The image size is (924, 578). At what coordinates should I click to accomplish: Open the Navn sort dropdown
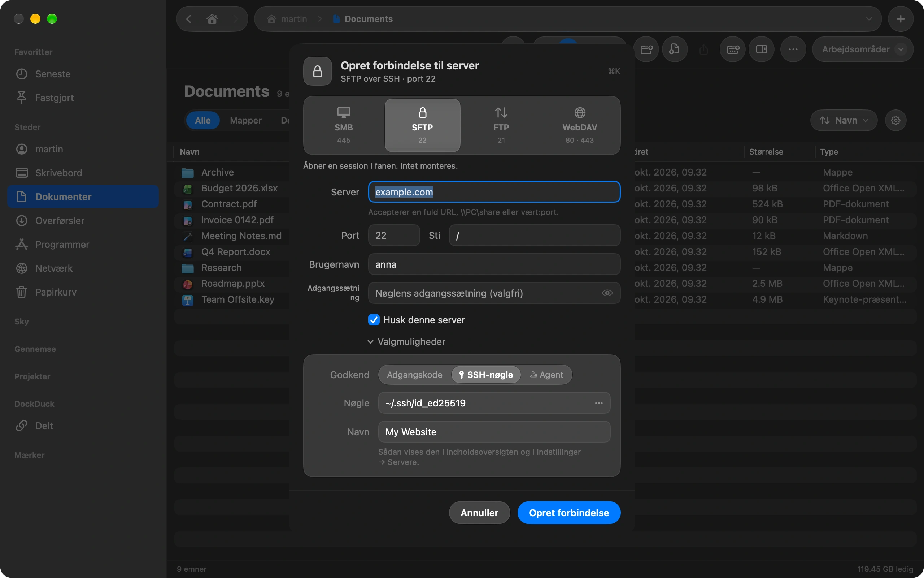click(844, 120)
